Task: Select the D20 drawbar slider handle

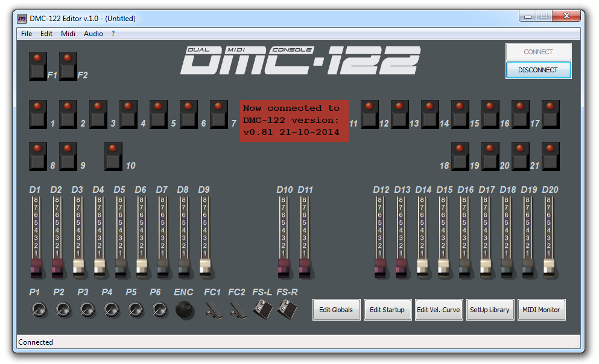Action: point(549,268)
